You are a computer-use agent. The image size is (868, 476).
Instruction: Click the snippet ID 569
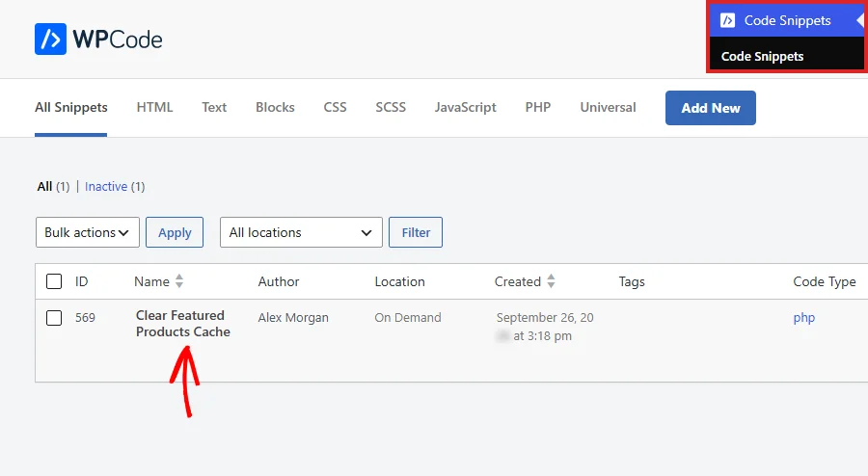click(85, 318)
